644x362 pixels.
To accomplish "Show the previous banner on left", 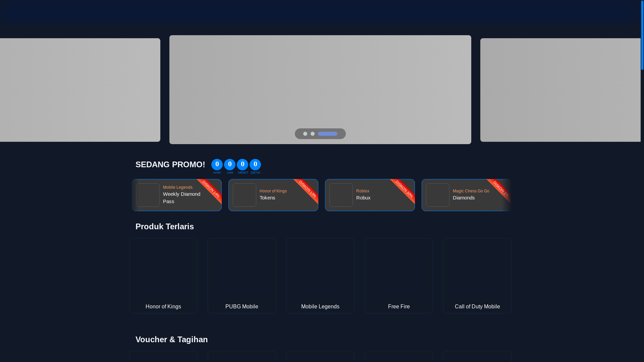I will pyautogui.click(x=80, y=90).
